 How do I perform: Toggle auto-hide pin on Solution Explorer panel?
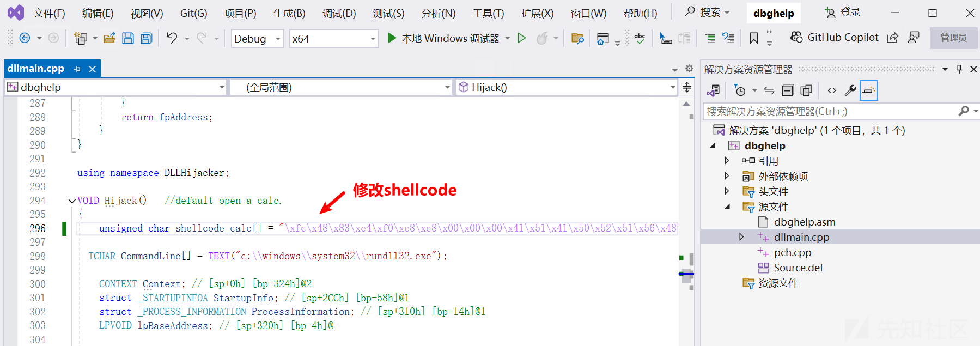pos(959,69)
